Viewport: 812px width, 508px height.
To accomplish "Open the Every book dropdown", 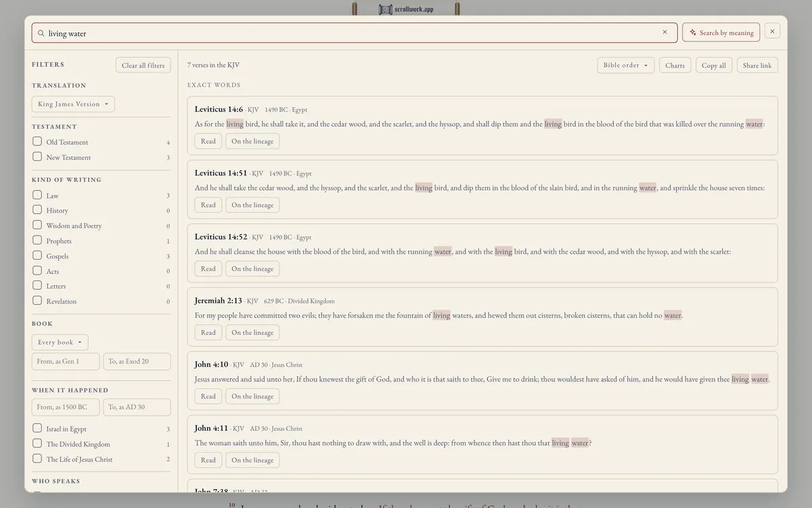I will (60, 342).
